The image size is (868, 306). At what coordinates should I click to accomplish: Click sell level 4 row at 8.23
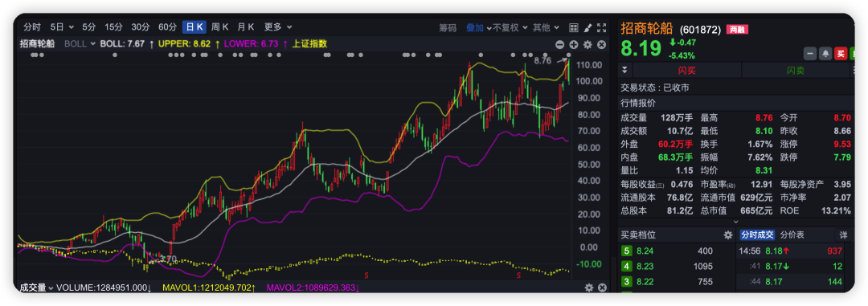pos(676,266)
